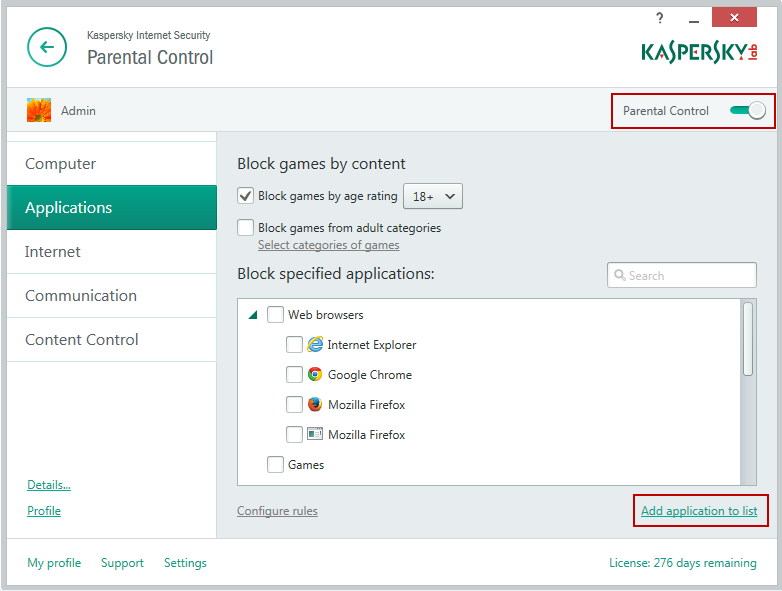Open the Support link

tap(122, 563)
